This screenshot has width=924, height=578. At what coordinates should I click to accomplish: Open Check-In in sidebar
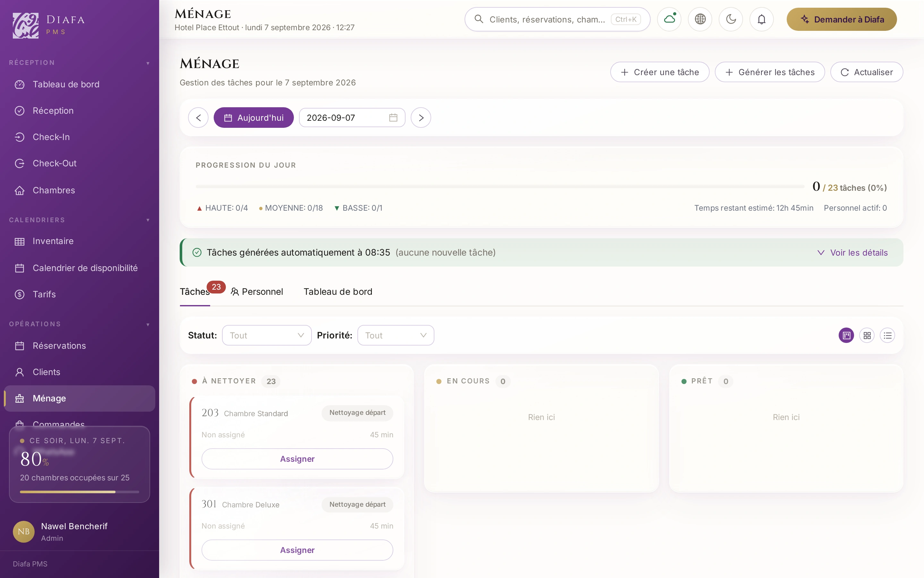point(80,137)
